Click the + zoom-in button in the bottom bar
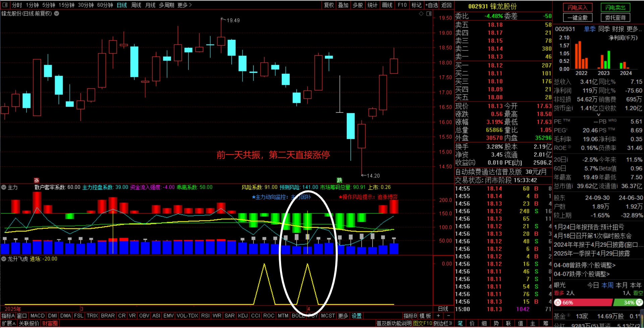This screenshot has height=328, width=644. coord(438,316)
